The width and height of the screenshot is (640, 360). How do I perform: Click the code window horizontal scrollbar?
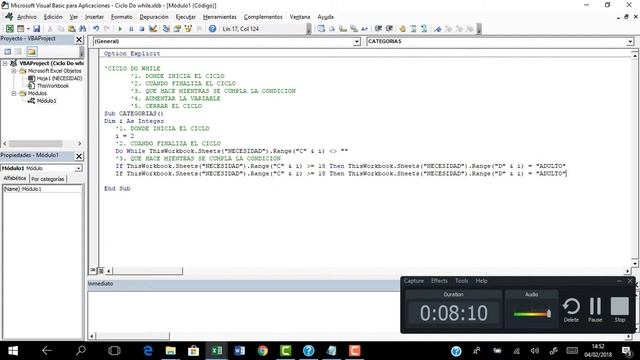(x=148, y=271)
